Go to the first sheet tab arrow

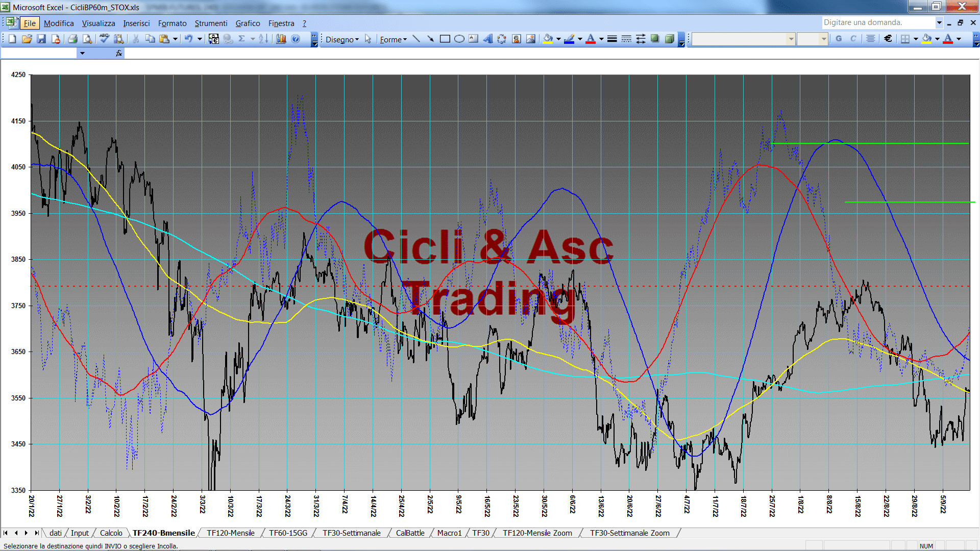[x=6, y=533]
